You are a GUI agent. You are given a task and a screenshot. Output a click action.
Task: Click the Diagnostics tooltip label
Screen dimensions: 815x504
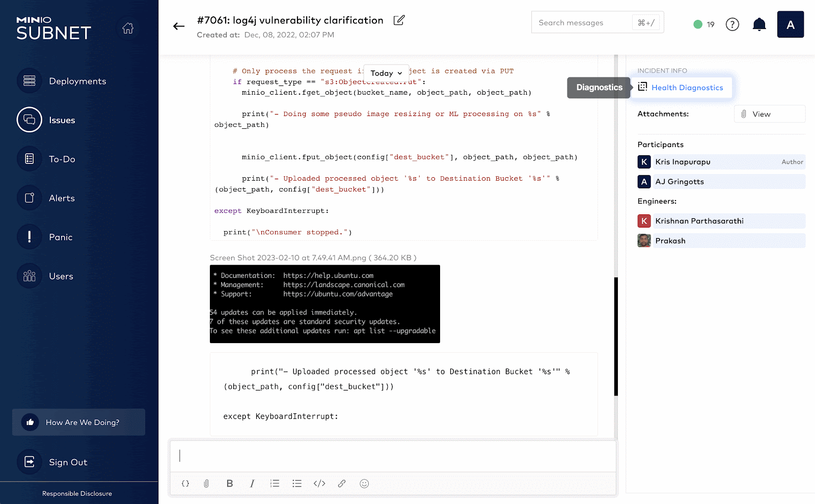(599, 88)
